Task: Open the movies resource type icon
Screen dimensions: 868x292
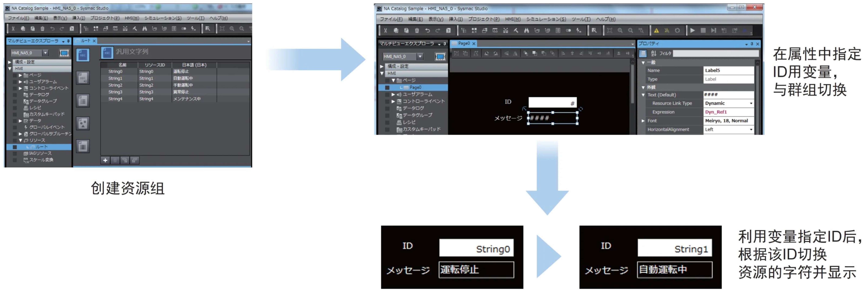Action: [x=83, y=146]
